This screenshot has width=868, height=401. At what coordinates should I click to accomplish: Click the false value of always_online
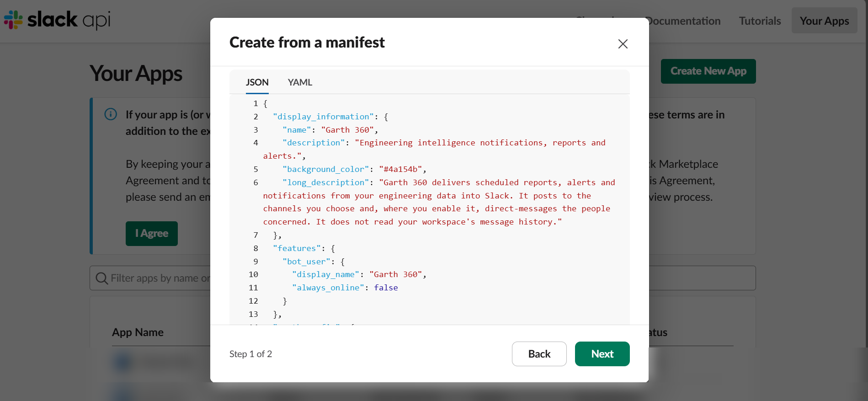click(386, 288)
